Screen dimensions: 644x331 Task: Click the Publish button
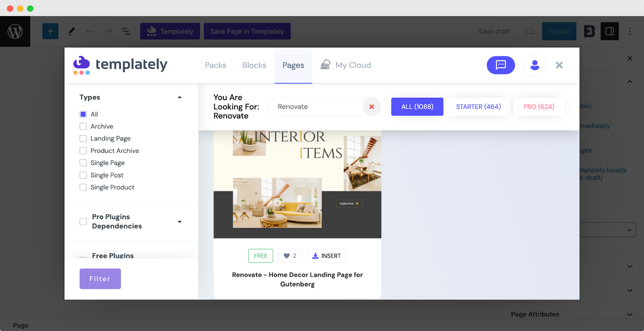(x=559, y=31)
